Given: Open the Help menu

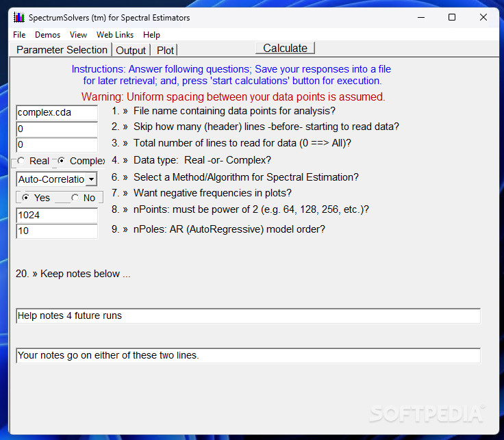Looking at the screenshot, I should click(x=151, y=35).
